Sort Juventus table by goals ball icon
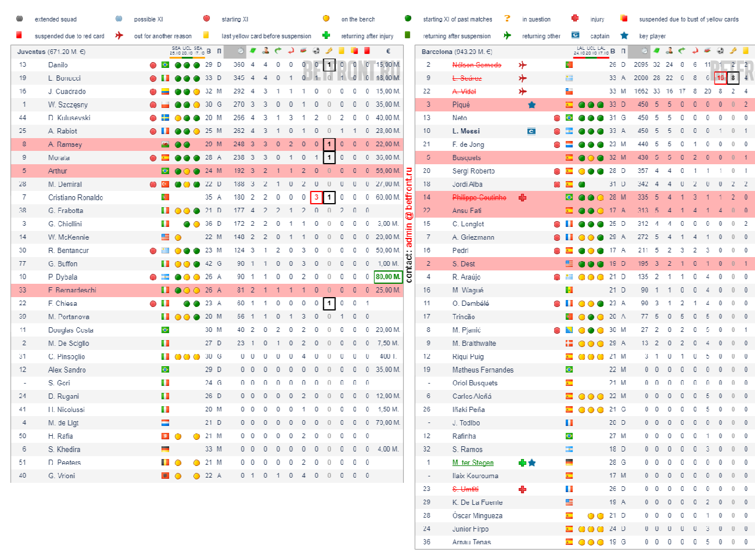755x560 pixels. [x=317, y=51]
